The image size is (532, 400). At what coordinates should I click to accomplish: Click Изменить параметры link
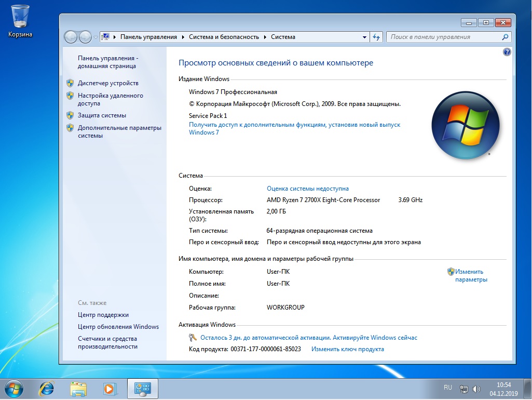click(x=471, y=275)
